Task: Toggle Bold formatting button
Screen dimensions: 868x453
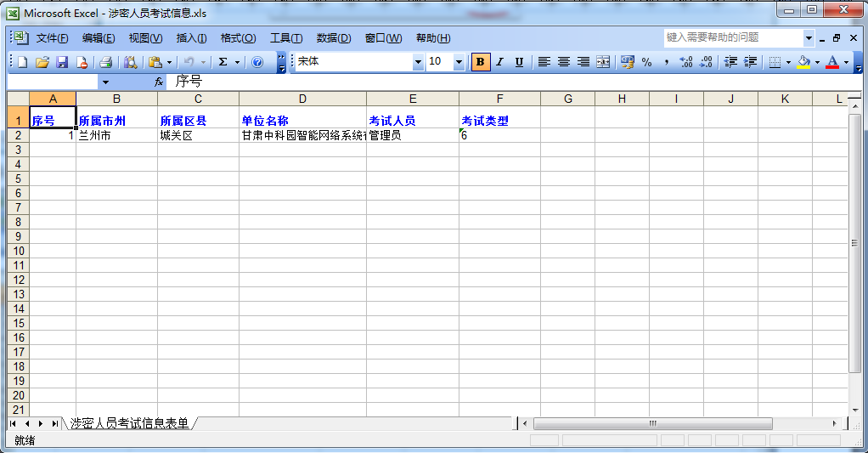Action: pyautogui.click(x=481, y=62)
